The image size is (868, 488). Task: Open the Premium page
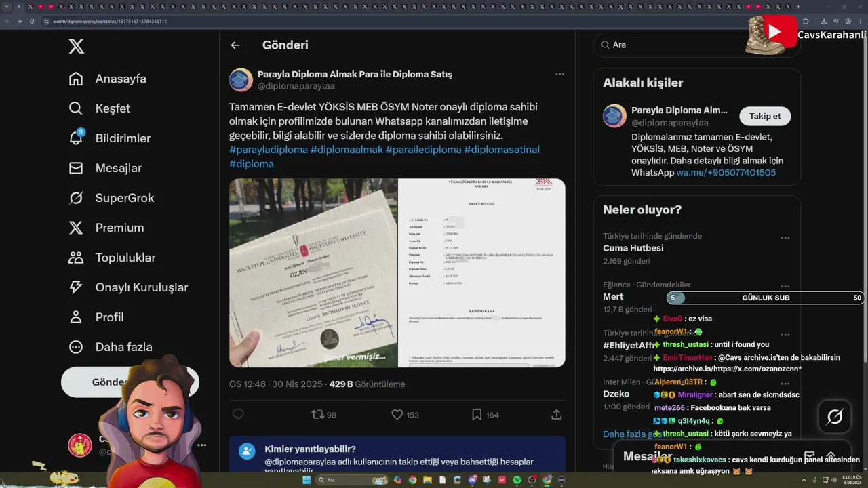(106, 228)
